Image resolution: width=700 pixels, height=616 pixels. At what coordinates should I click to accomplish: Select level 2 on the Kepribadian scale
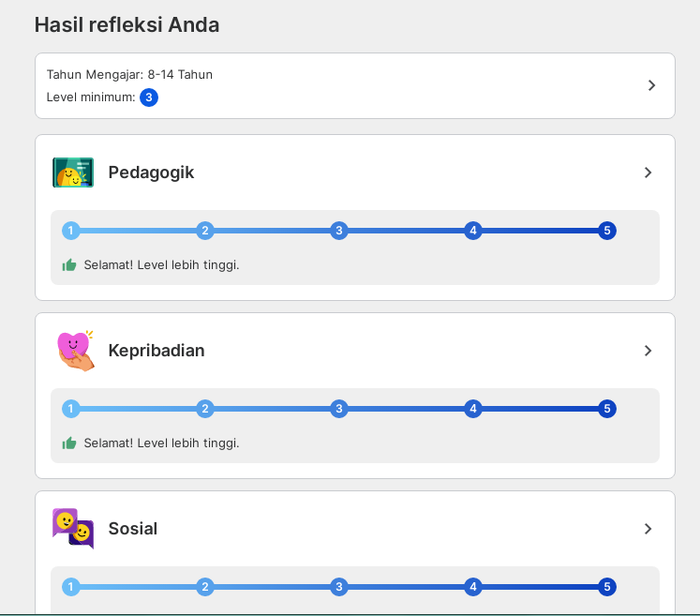click(205, 409)
